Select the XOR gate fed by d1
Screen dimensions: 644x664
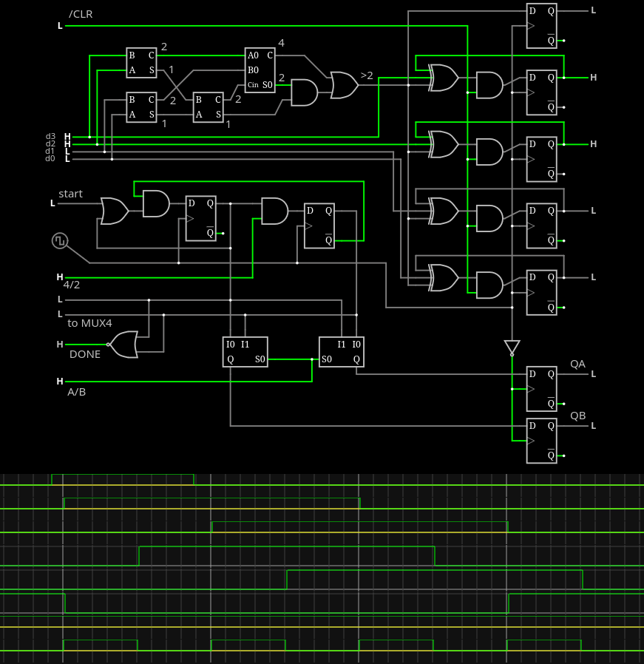pyautogui.click(x=443, y=211)
